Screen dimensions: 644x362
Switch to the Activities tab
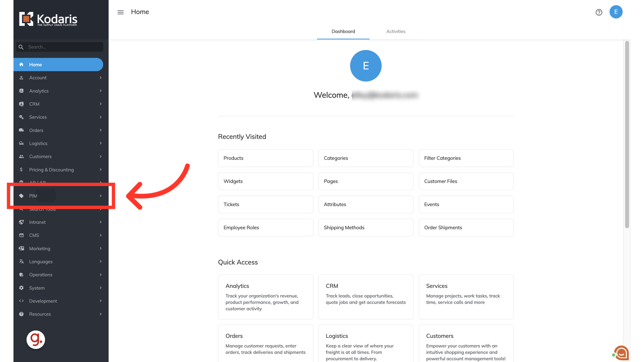(395, 32)
